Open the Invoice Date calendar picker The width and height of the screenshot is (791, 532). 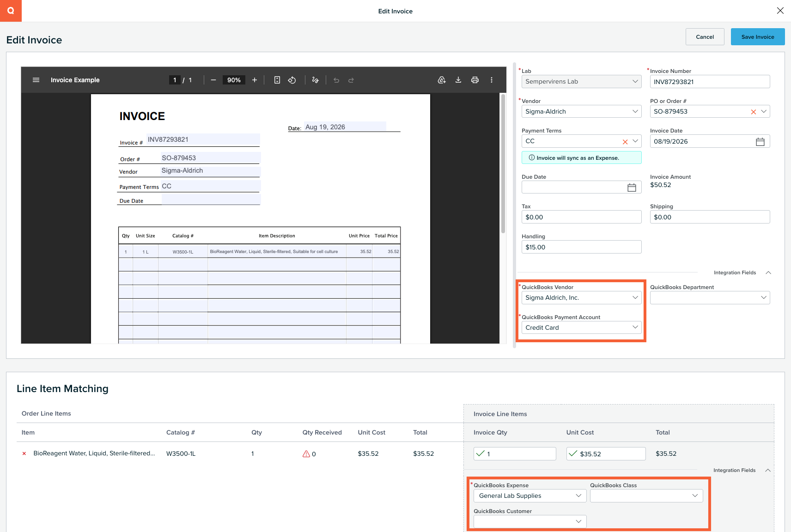(x=760, y=142)
